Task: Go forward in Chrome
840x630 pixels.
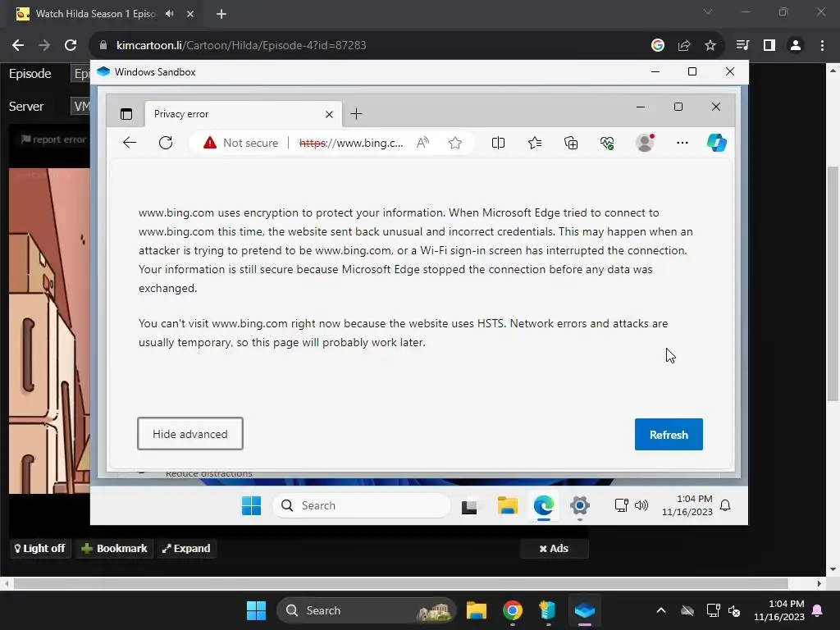Action: point(44,45)
